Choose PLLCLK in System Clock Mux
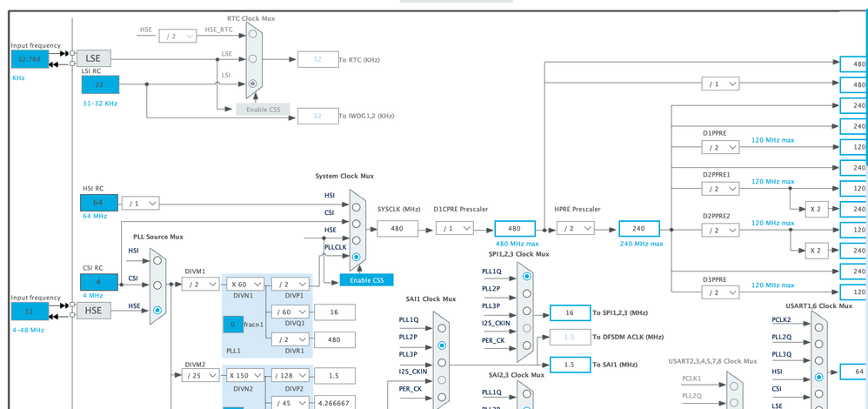The width and height of the screenshot is (868, 409). point(356,258)
